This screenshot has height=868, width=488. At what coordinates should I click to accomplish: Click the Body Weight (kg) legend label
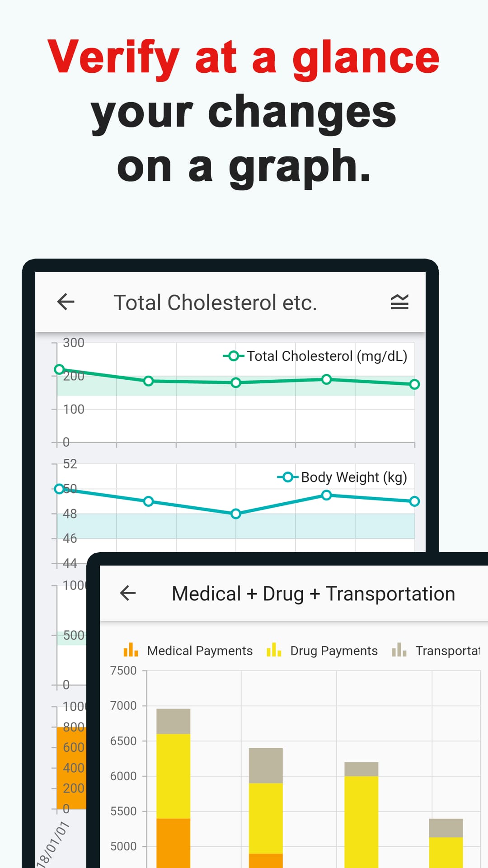354,477
